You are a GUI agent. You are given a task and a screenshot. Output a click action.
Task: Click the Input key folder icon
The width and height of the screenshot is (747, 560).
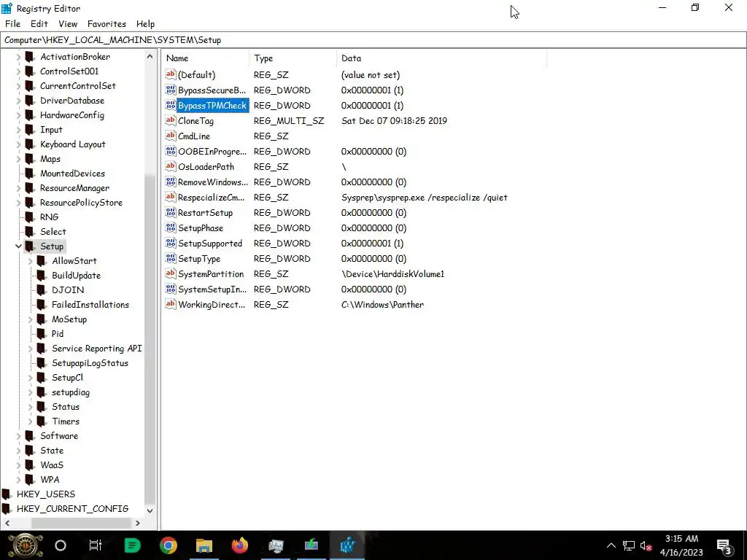[x=30, y=130]
